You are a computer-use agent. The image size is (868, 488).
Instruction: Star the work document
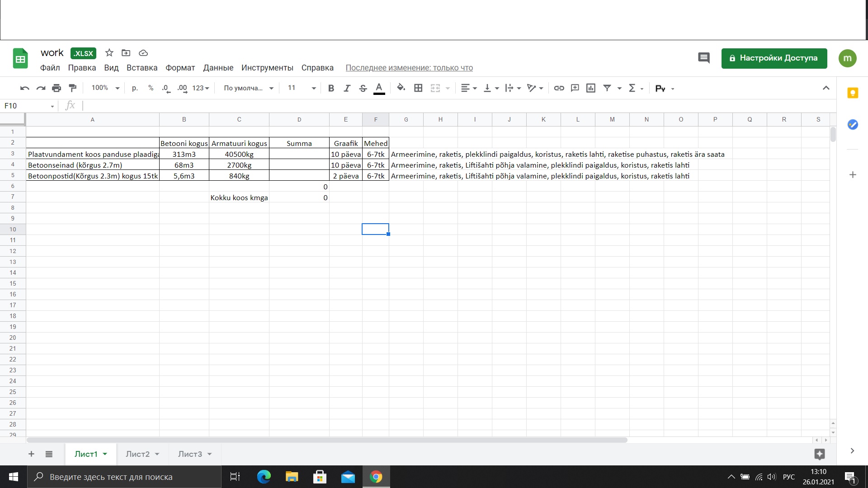[109, 53]
